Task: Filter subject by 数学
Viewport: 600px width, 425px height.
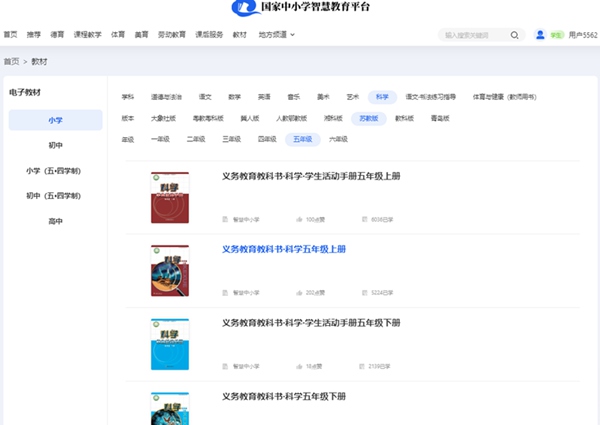Action: (x=235, y=97)
